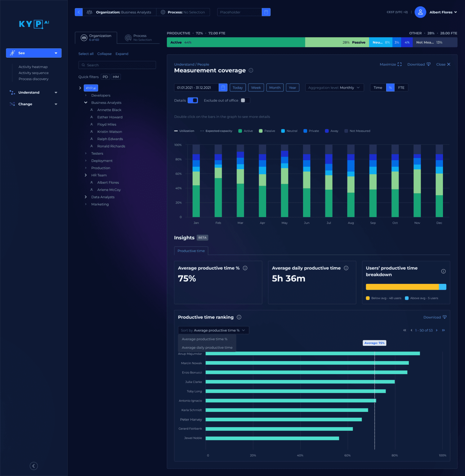This screenshot has height=476, width=465.
Task: Collapse the sidebar with bottom-left chevron icon
Action: pyautogui.click(x=34, y=466)
